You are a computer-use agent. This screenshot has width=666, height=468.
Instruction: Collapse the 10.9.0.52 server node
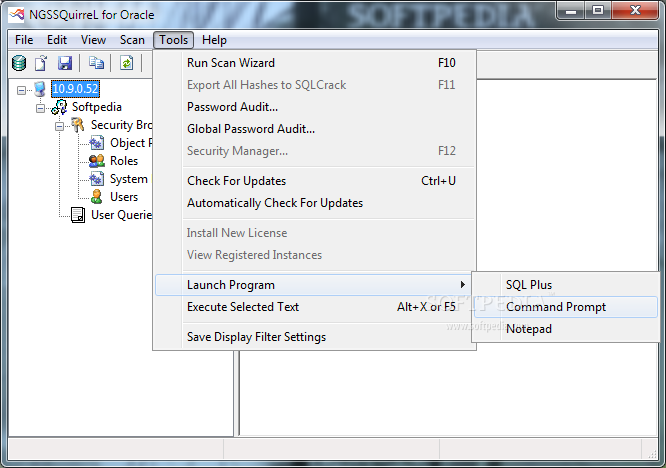[x=21, y=90]
